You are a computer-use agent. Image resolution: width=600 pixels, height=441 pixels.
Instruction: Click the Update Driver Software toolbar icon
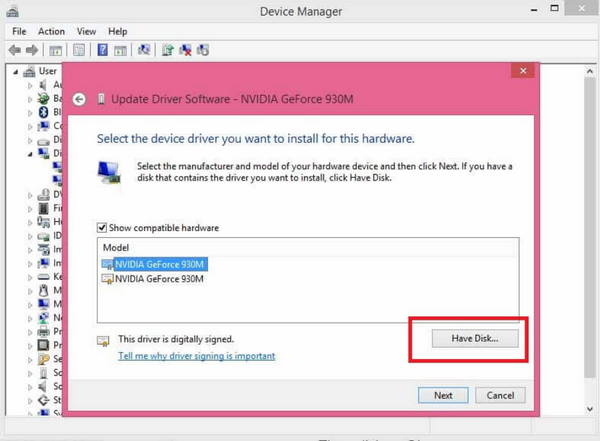[x=168, y=49]
